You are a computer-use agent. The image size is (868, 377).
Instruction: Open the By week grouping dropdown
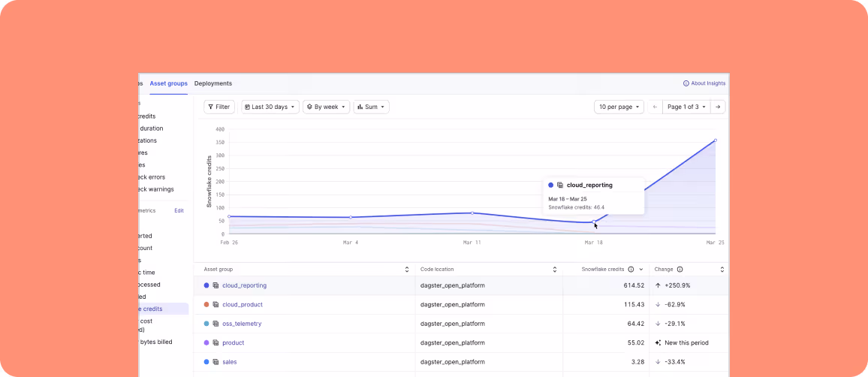coord(326,107)
